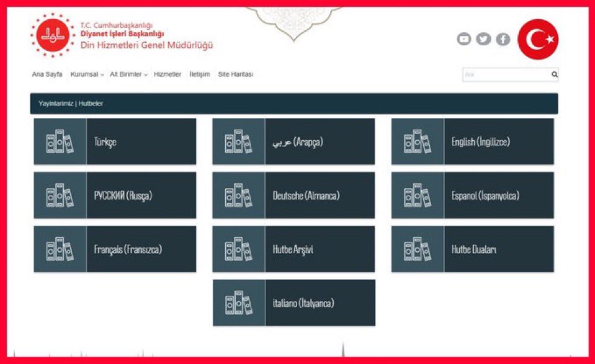Image resolution: width=595 pixels, height=364 pixels.
Task: Open the YouTube social icon
Action: coord(463,39)
